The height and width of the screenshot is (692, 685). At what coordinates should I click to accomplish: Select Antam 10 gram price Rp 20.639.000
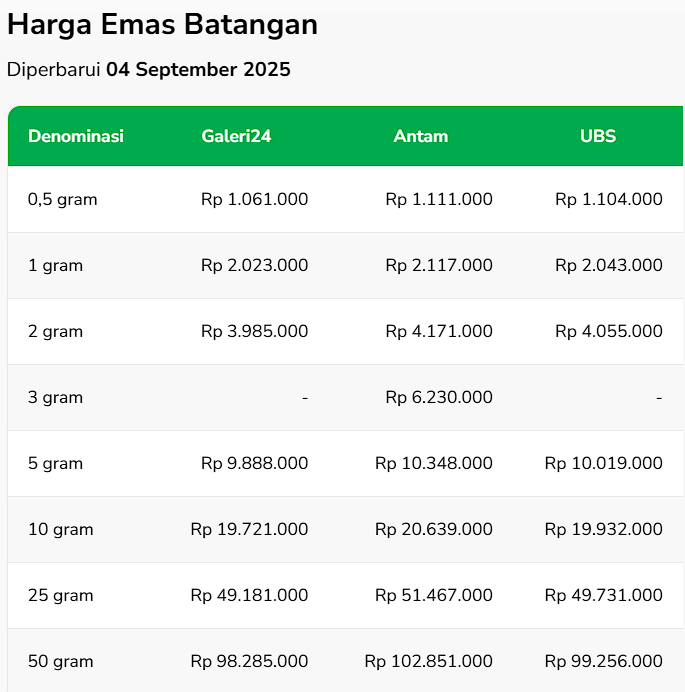[434, 529]
